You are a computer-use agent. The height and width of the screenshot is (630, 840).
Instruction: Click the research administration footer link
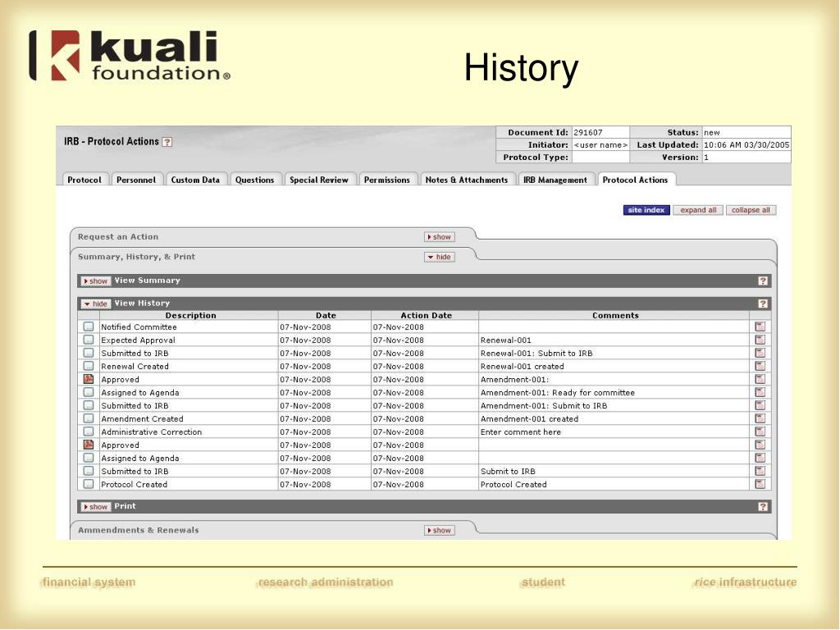point(325,582)
